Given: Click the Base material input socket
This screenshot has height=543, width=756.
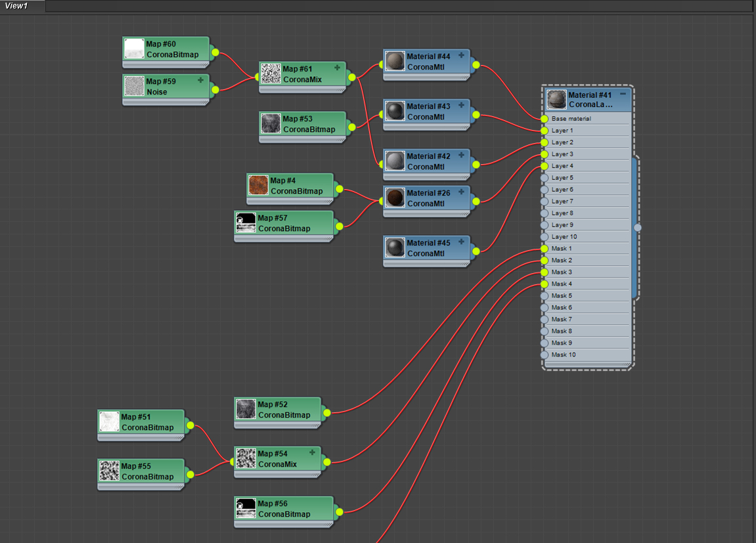Looking at the screenshot, I should (x=544, y=119).
